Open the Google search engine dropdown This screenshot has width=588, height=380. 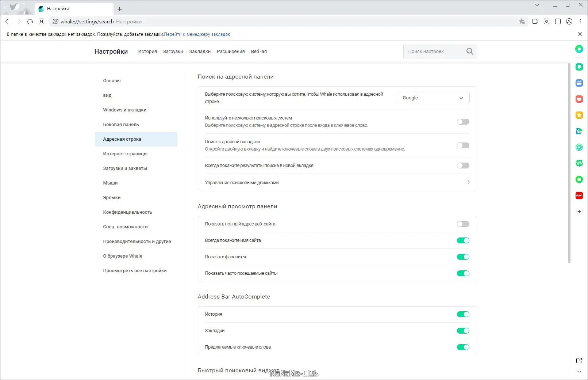pyautogui.click(x=433, y=98)
